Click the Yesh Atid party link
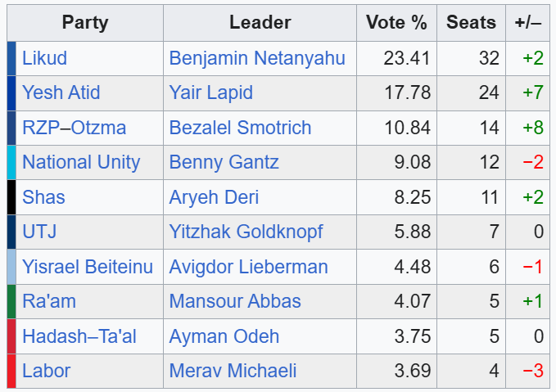 point(61,92)
